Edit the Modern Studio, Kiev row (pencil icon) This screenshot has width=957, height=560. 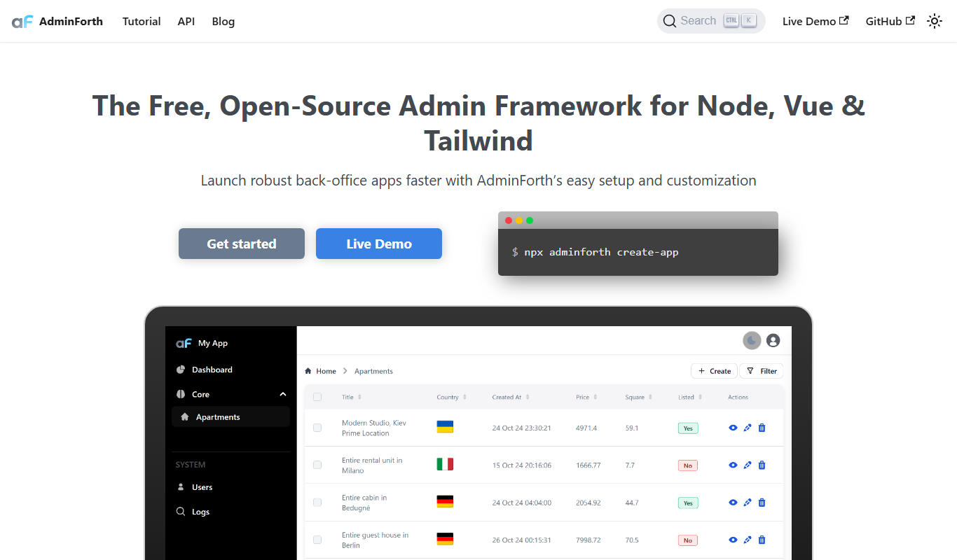pyautogui.click(x=748, y=428)
